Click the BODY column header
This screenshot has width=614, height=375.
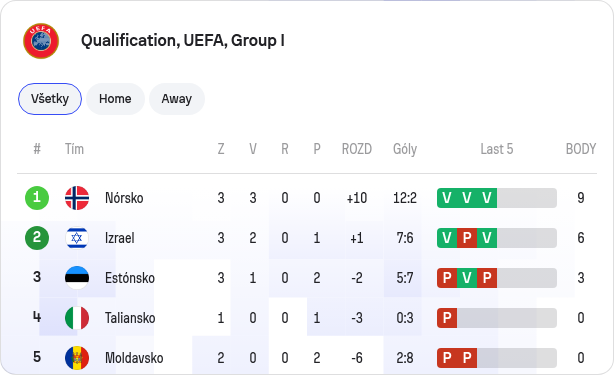click(x=581, y=149)
